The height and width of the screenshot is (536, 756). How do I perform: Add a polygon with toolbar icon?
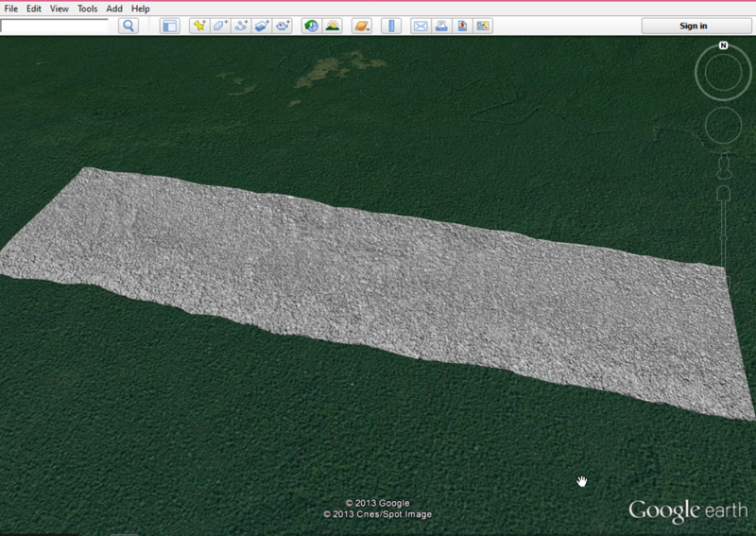pyautogui.click(x=220, y=26)
